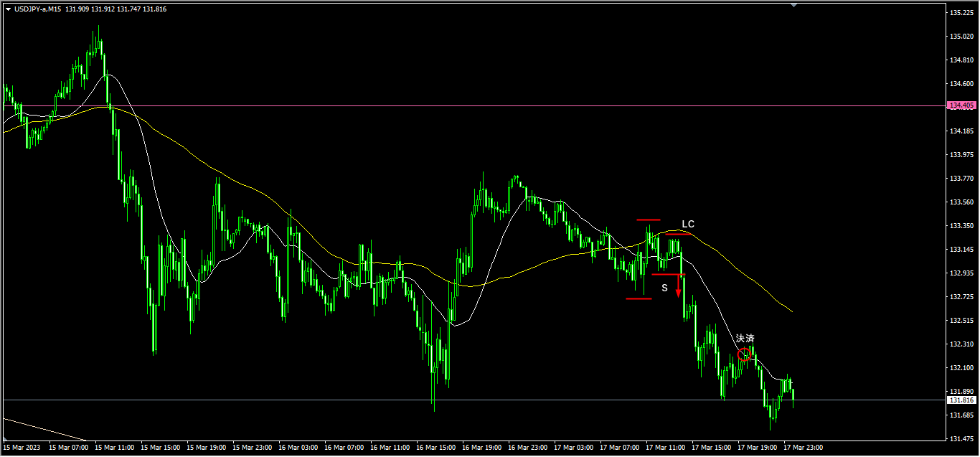Image resolution: width=980 pixels, height=457 pixels.
Task: Select the 決済 text annotation
Action: [x=745, y=338]
